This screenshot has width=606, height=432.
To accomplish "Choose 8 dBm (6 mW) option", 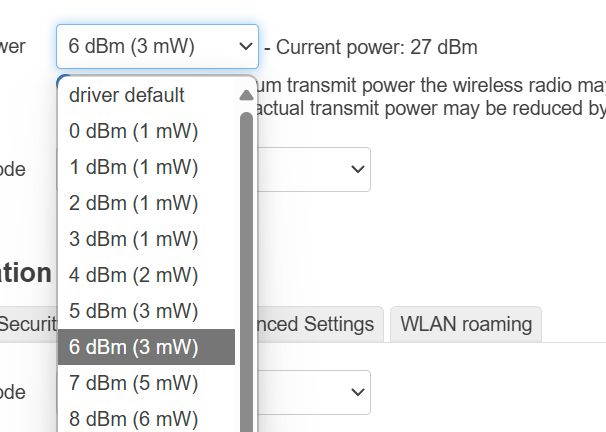I will (x=146, y=419).
